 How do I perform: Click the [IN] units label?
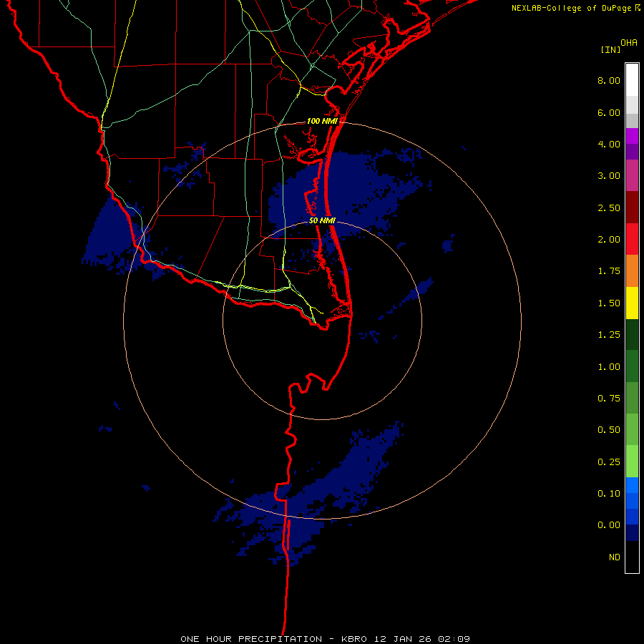coord(610,49)
